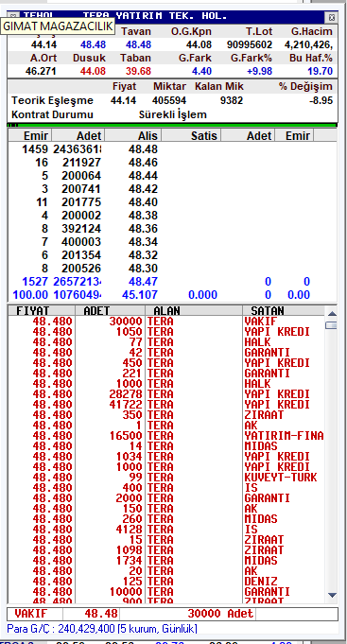
Task: Select the 4128 quantity trade row
Action: [166, 530]
